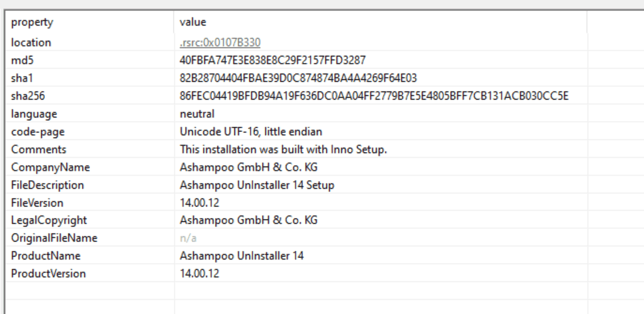The height and width of the screenshot is (314, 644).
Task: Click the 'neutral' language value
Action: pos(197,114)
